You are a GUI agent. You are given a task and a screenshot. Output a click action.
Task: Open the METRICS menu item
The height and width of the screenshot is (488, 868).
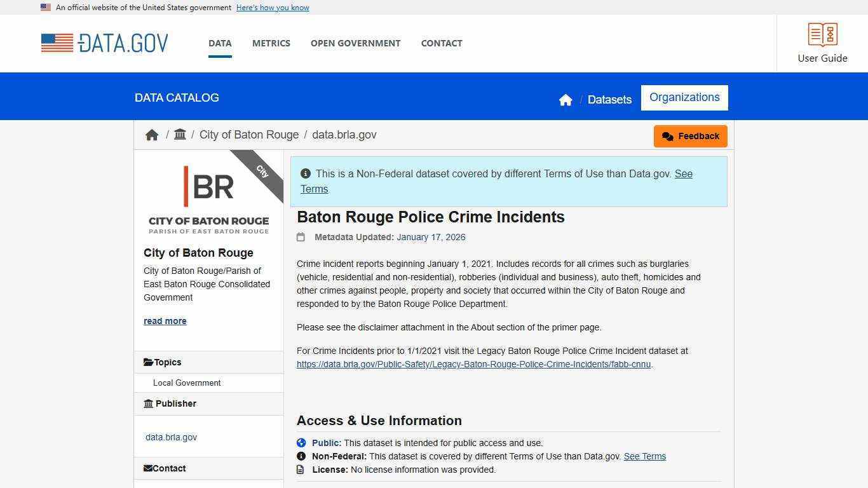click(x=271, y=43)
